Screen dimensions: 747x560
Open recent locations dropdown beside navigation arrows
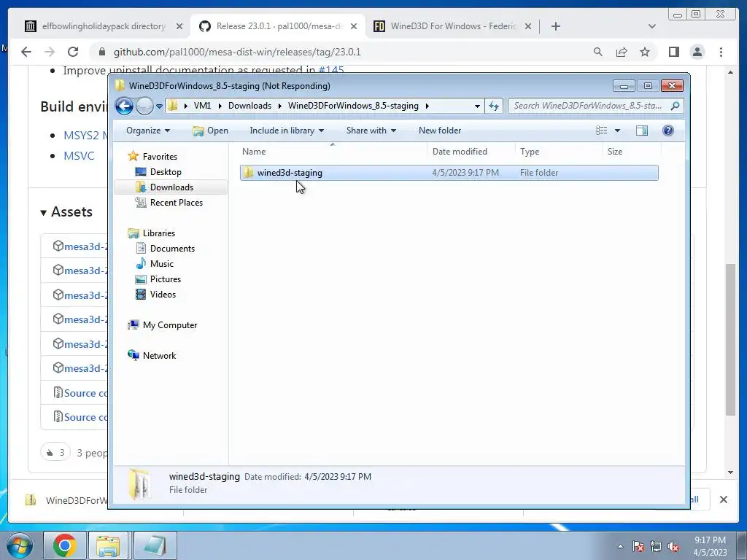pos(160,106)
